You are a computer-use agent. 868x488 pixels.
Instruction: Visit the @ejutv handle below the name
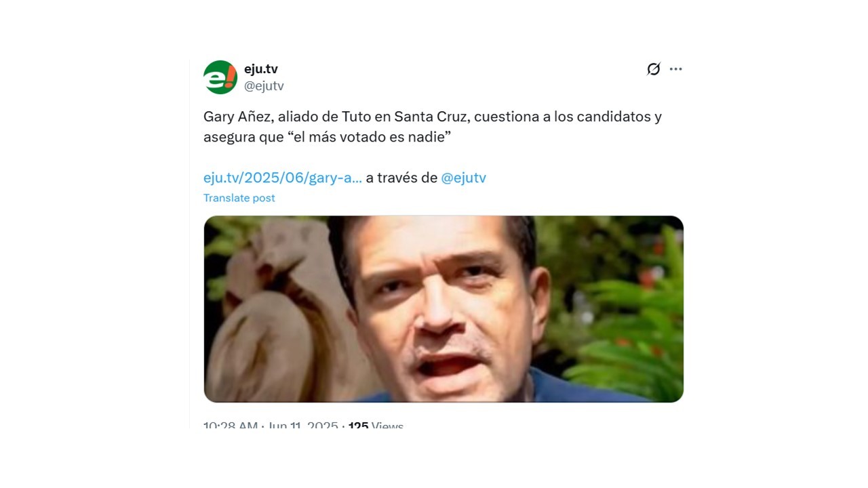[x=264, y=86]
